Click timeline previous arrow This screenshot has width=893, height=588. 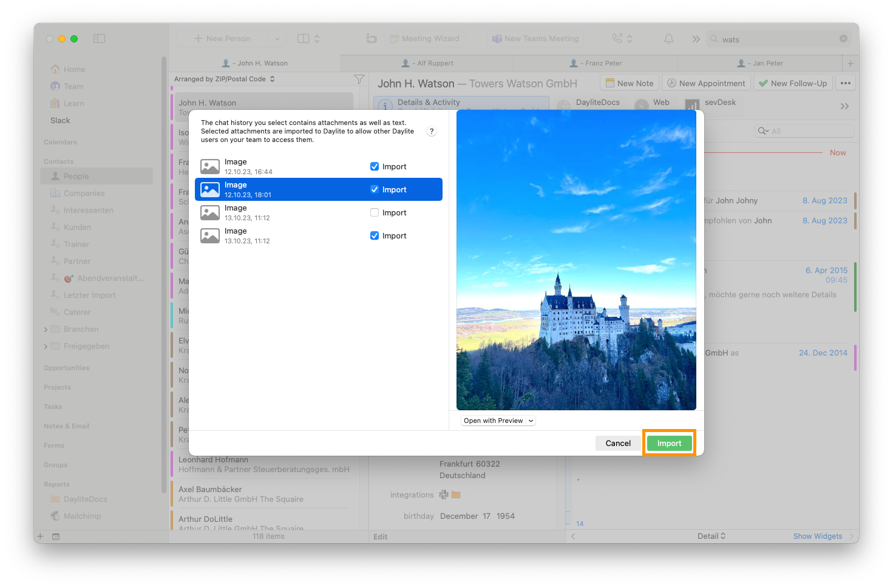tap(573, 536)
